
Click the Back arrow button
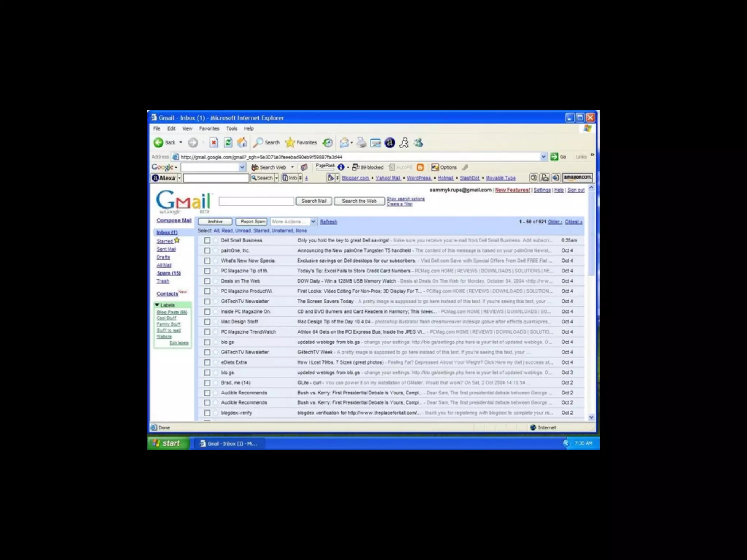158,143
